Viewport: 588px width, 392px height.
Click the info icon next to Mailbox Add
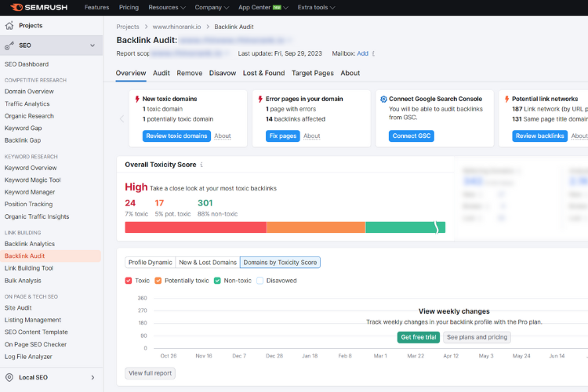[x=373, y=53]
